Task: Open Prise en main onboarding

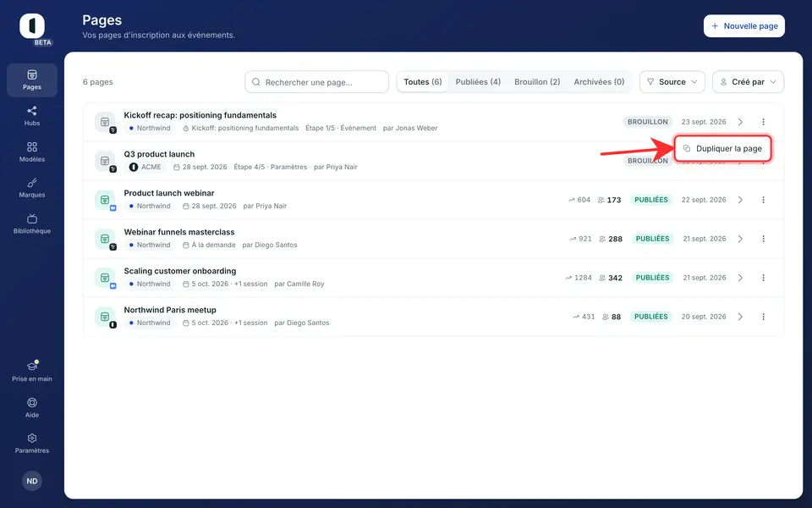Action: (31, 371)
